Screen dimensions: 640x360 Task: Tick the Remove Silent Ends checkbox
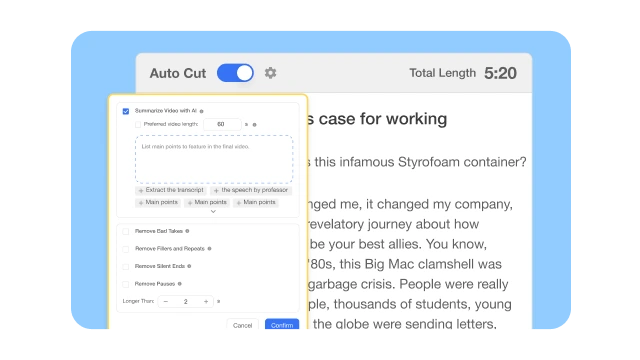[x=126, y=267]
